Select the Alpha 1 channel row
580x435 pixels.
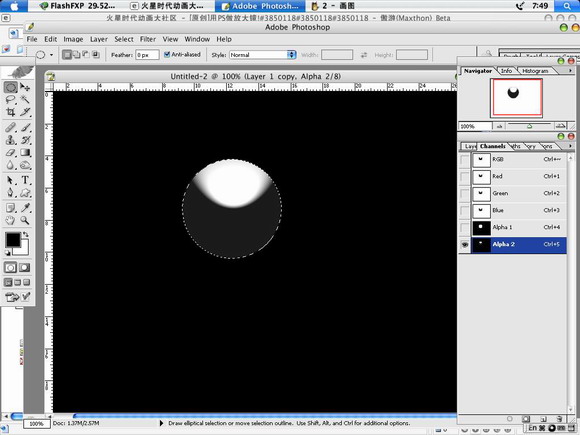point(518,228)
